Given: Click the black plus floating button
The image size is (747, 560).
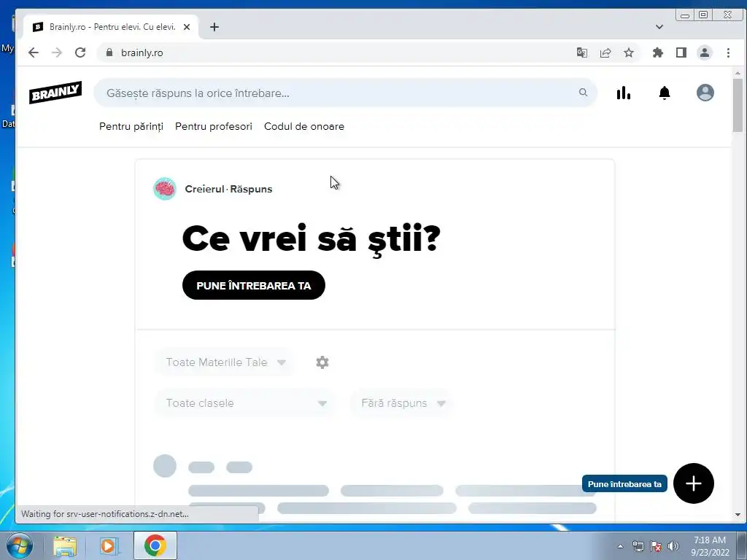Looking at the screenshot, I should [694, 483].
